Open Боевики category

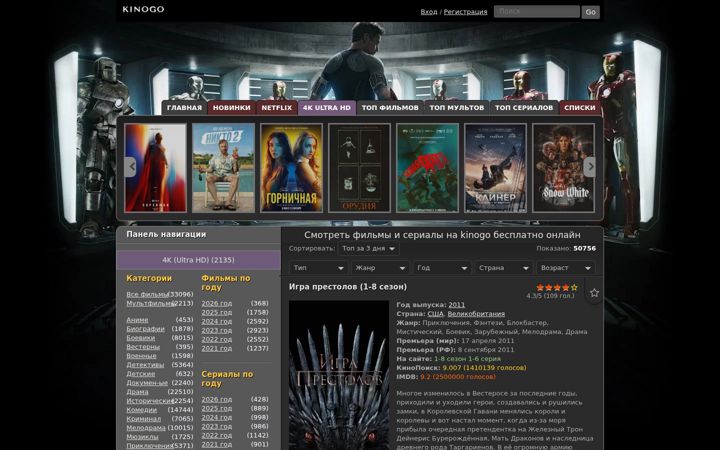(x=141, y=338)
